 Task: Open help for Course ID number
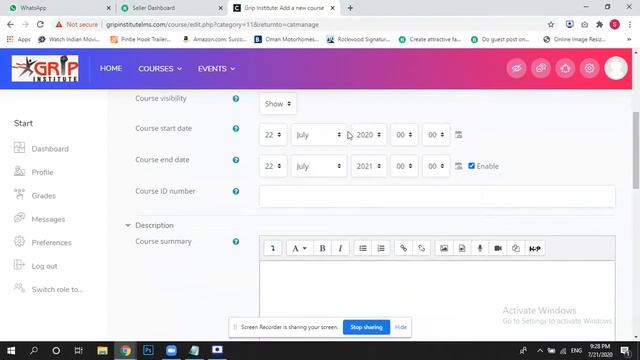236,191
